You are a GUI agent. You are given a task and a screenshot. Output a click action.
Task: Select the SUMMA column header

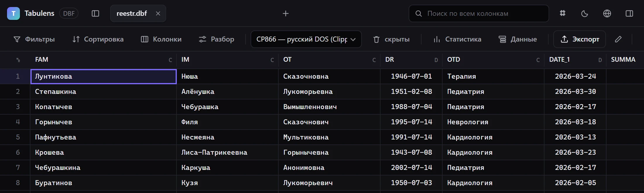point(625,60)
